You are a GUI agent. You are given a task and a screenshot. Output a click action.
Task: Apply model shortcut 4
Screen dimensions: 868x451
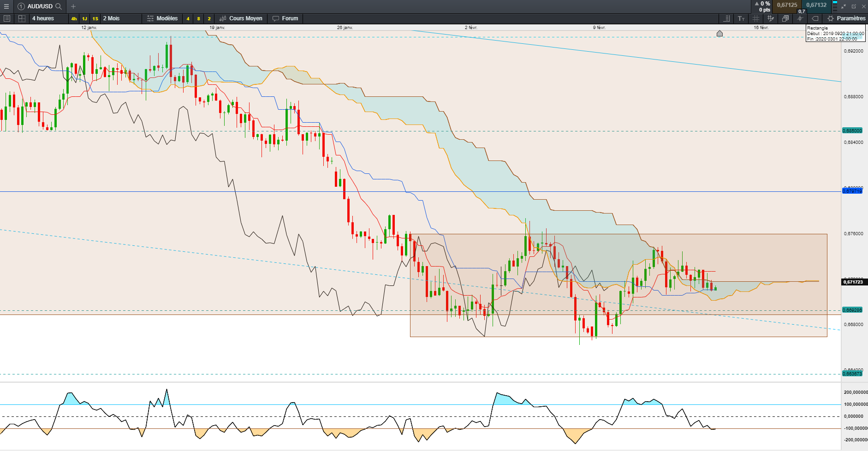tap(188, 19)
